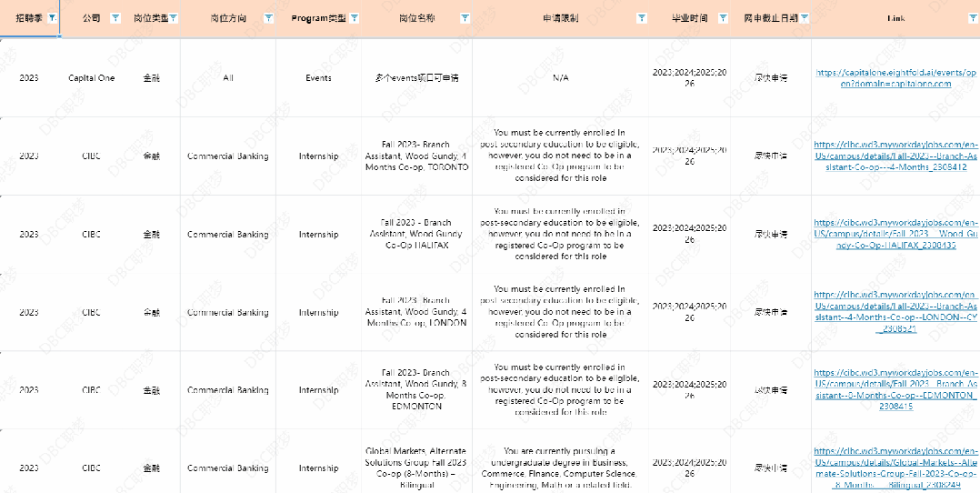This screenshot has height=493, width=980.
Task: Select the N/A application restriction cell
Action: pos(561,78)
